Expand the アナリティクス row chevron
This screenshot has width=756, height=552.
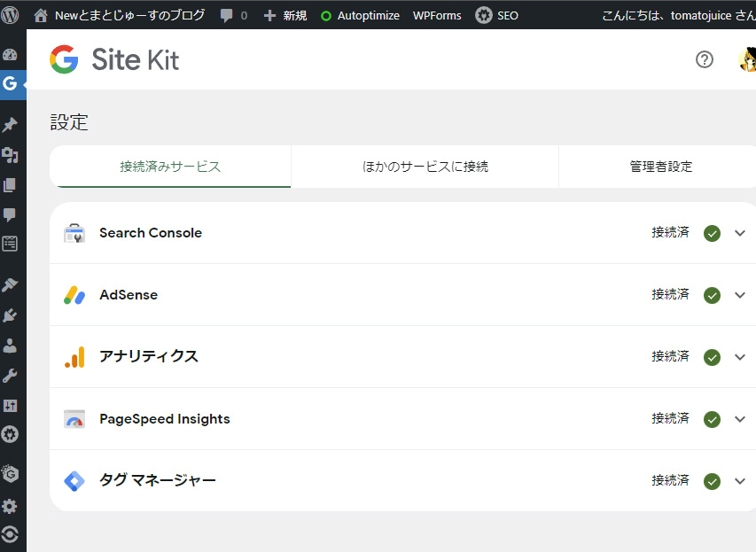pos(740,357)
